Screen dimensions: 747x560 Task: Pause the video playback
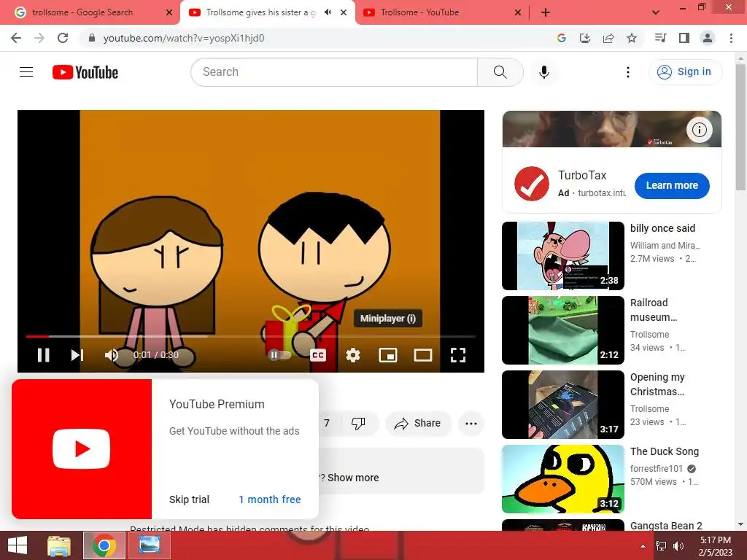point(43,355)
